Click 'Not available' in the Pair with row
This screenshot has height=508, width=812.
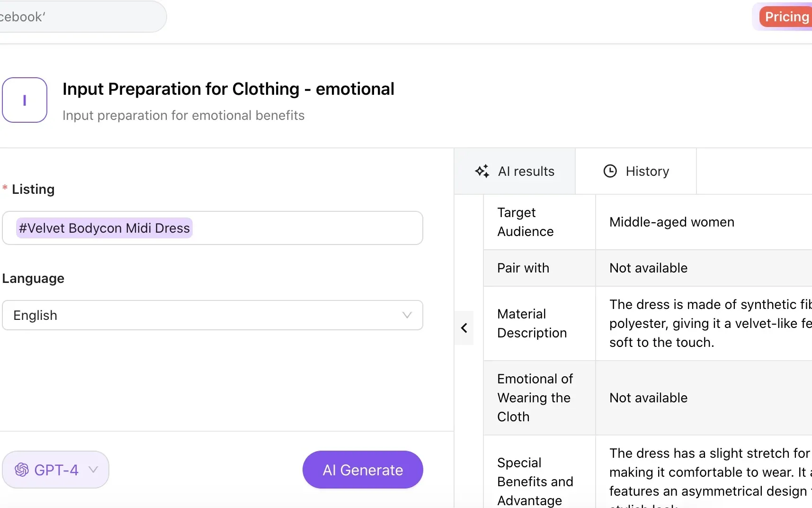(x=648, y=268)
